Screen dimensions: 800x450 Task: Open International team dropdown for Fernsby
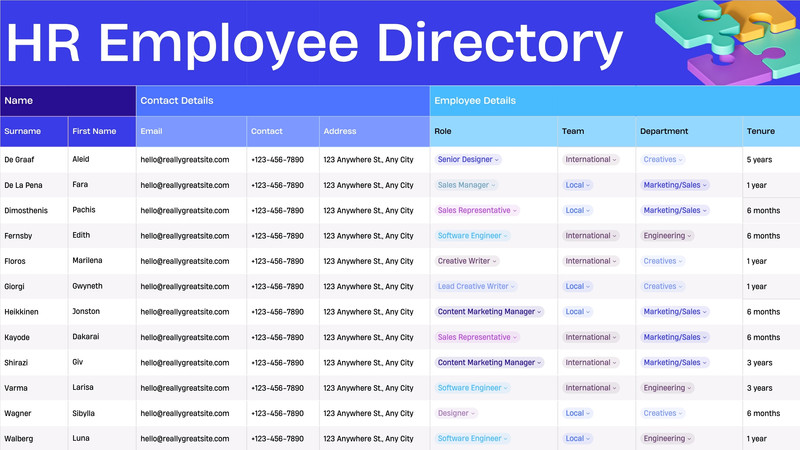pos(590,236)
